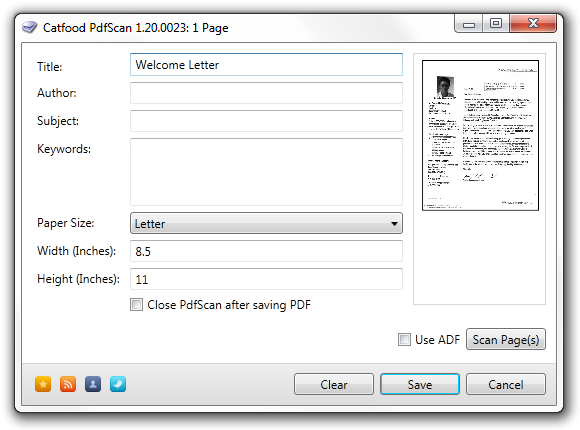Enable Close PdfScan after saving PDF

[136, 305]
